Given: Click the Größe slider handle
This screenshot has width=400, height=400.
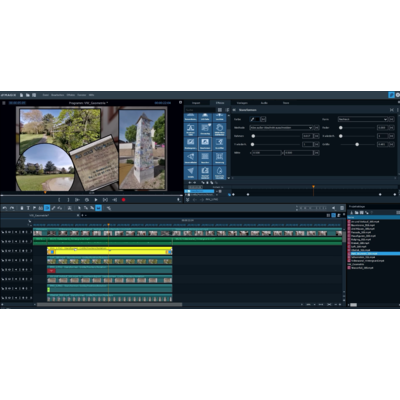Looking at the screenshot, I should point(357,144).
